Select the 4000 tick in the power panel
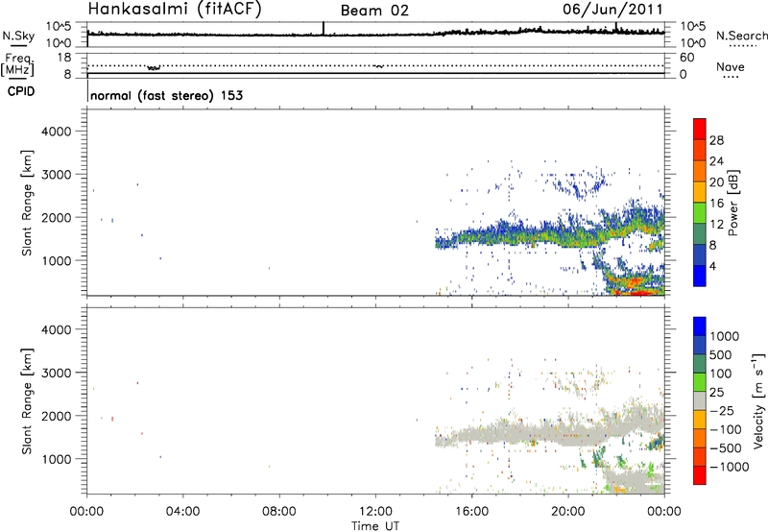 click(56, 132)
